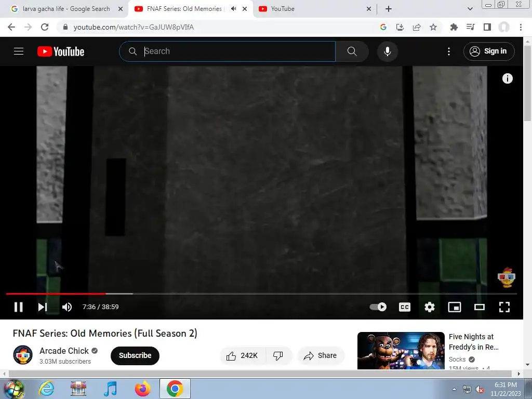This screenshot has width=532, height=399.
Task: Open 'Five Nights at Freddy's in Re...' title
Action: point(474,342)
